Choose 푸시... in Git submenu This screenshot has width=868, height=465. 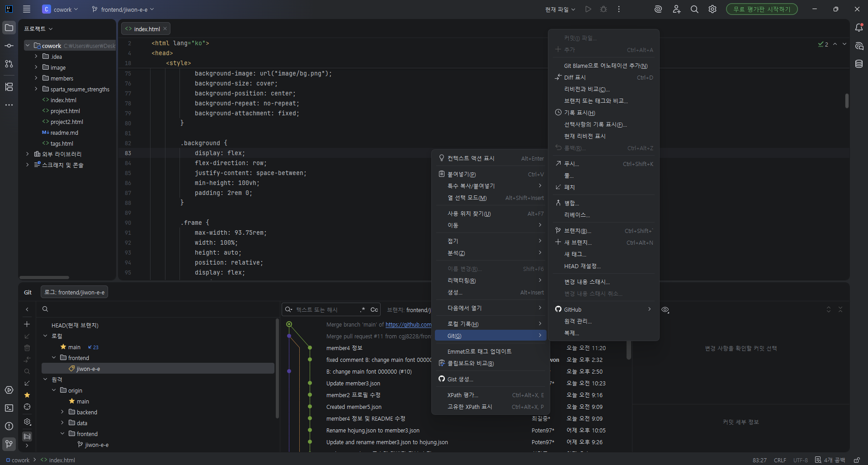(604, 164)
